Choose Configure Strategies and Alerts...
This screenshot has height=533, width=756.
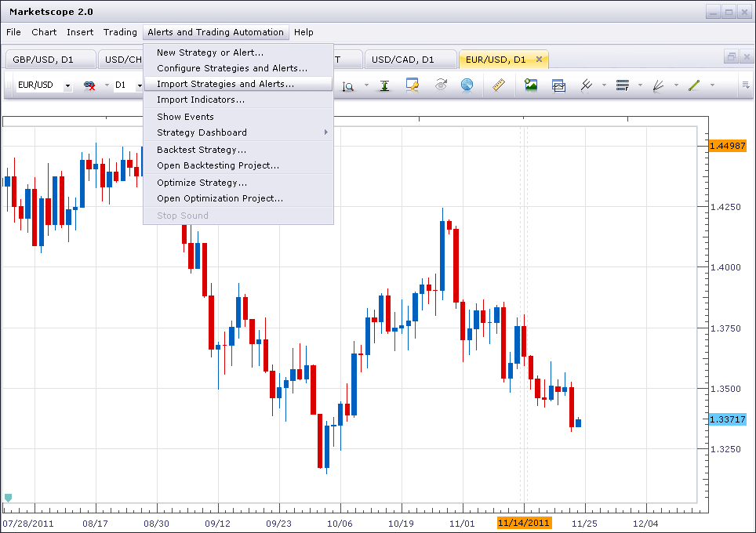[238, 68]
